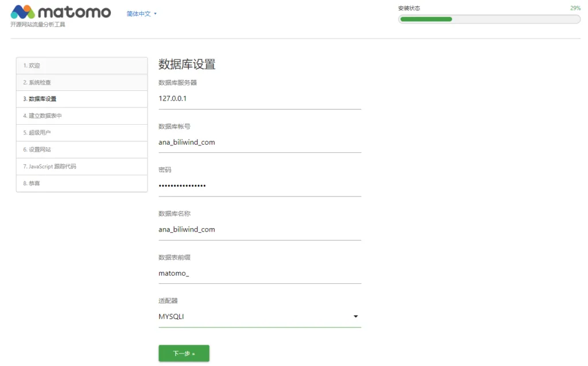Select step 8. 恭喜 in sidebar
The image size is (588, 366).
point(82,183)
